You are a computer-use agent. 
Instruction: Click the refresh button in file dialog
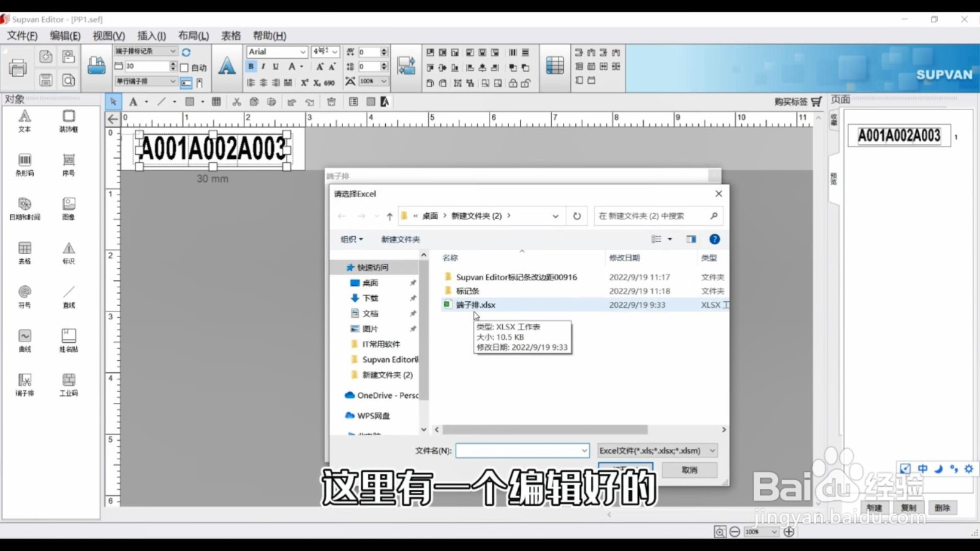click(x=577, y=216)
